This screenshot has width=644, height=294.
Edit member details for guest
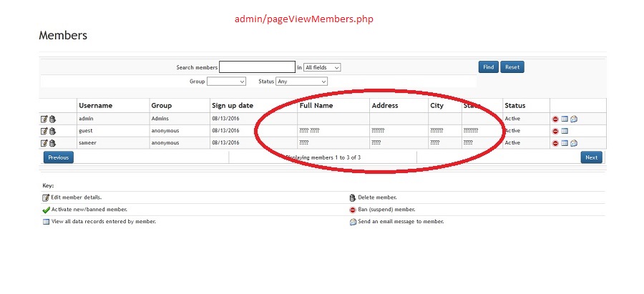[44, 131]
